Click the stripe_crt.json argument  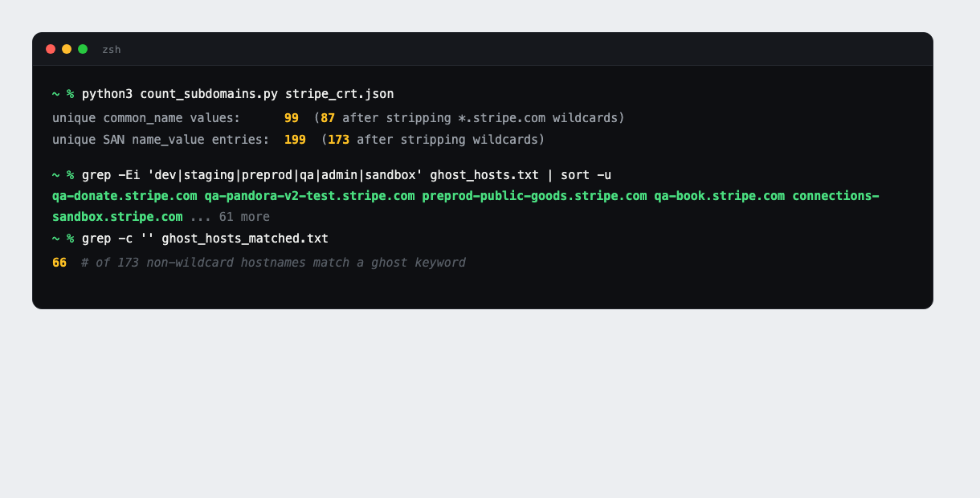coord(340,94)
